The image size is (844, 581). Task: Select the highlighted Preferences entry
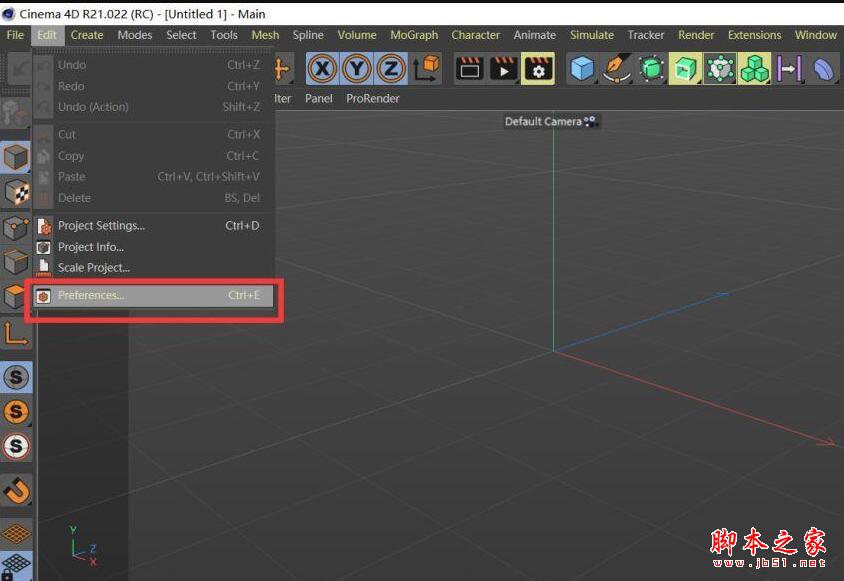(91, 295)
